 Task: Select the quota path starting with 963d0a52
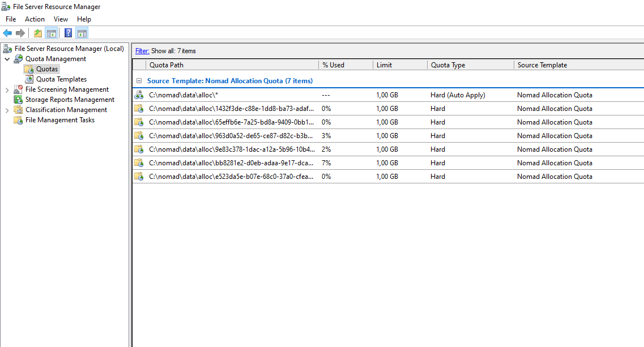point(231,136)
